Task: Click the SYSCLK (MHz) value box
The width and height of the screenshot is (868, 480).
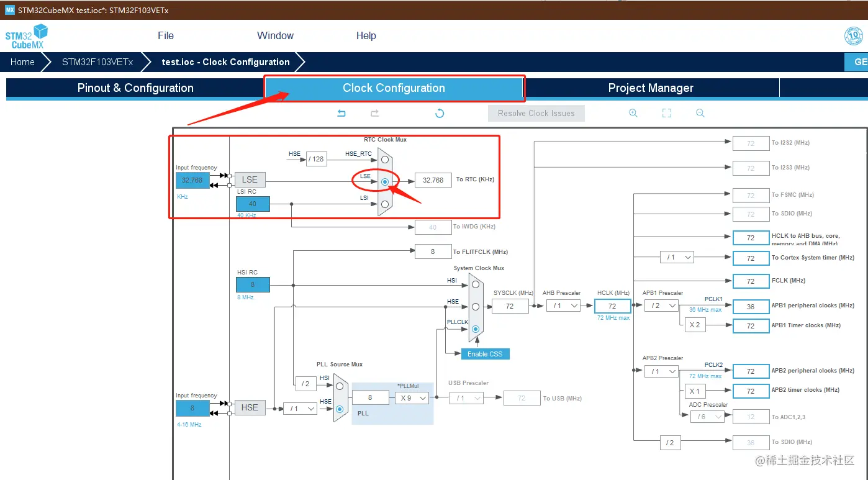Action: coord(510,306)
